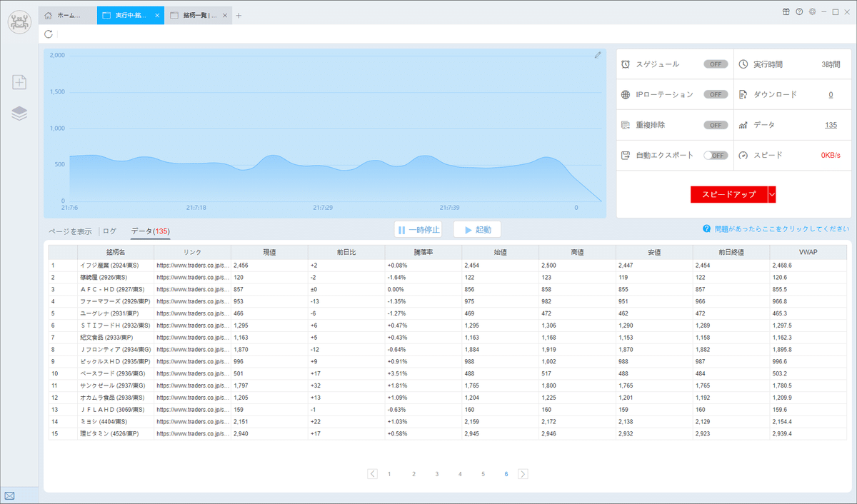
Task: Click the 自動エクスポート icon
Action: point(626,155)
